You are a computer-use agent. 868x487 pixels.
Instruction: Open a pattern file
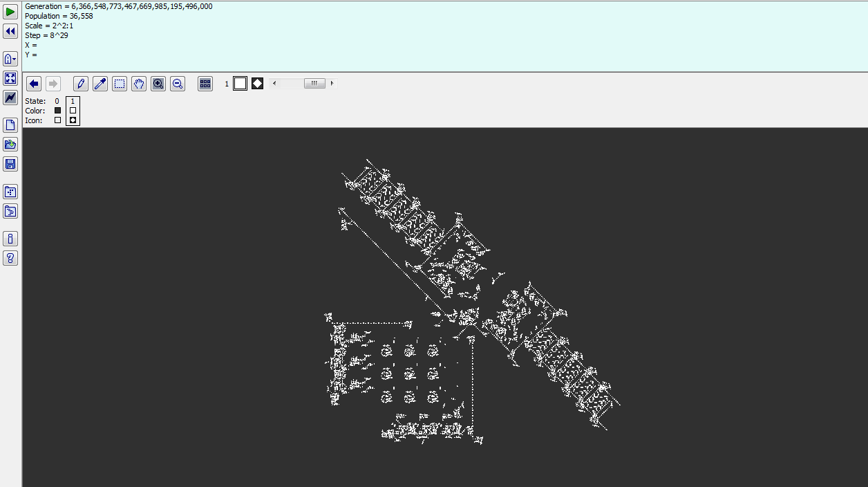pos(10,145)
